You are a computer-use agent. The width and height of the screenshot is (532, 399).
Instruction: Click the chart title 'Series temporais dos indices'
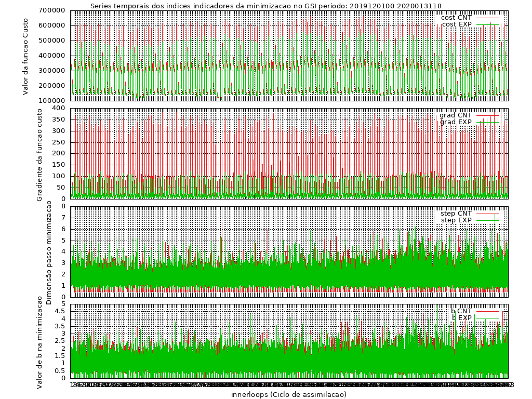[266, 6]
